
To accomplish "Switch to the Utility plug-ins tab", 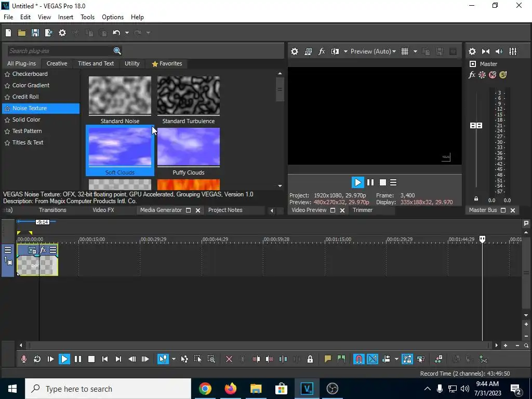I will 132,63.
